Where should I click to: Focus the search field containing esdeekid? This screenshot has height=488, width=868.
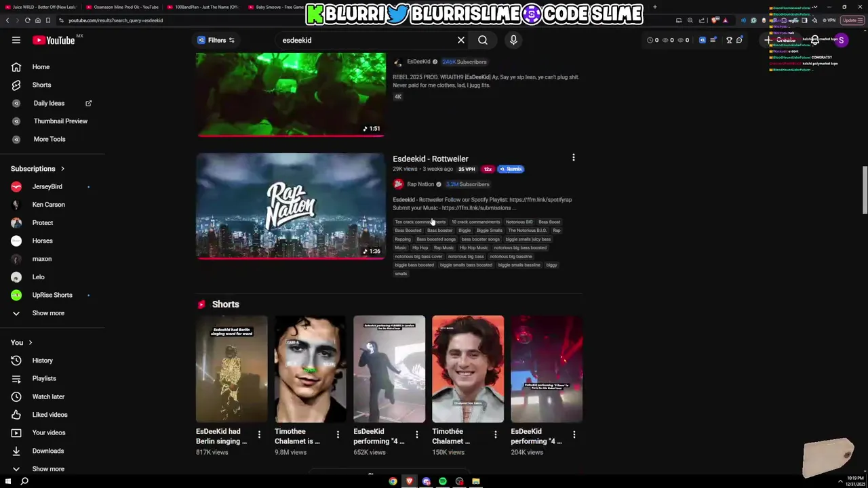pyautogui.click(x=366, y=40)
